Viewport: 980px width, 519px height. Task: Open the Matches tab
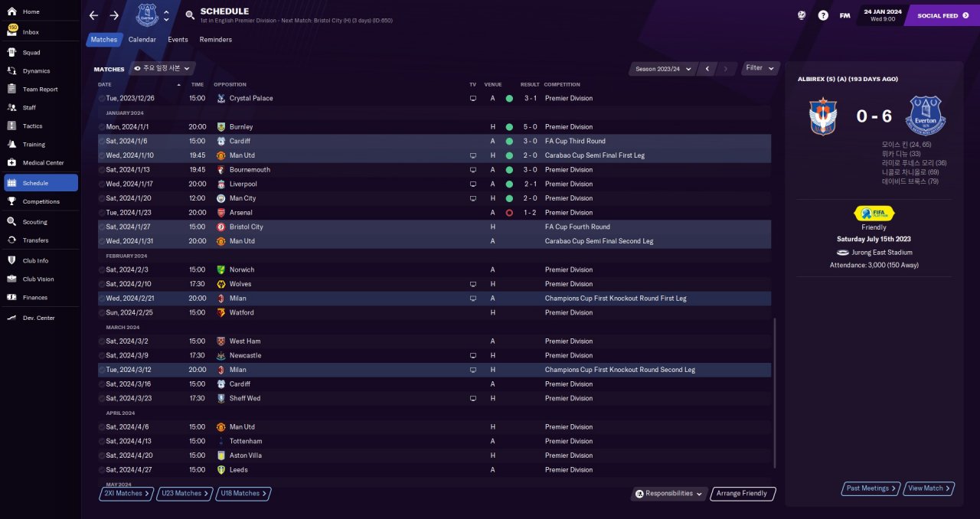click(103, 40)
